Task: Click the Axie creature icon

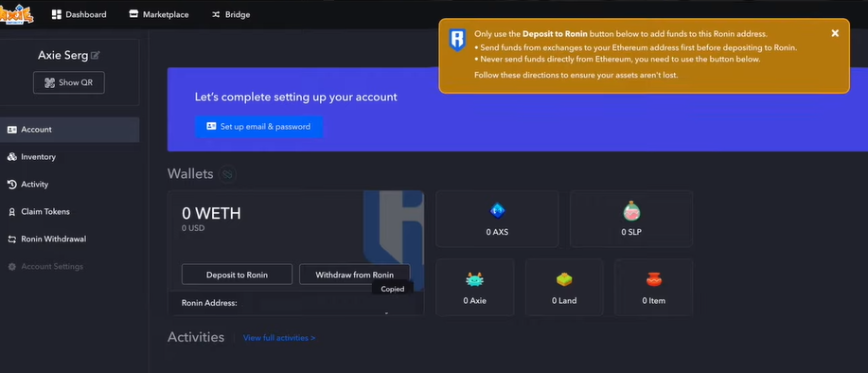Action: point(474,280)
